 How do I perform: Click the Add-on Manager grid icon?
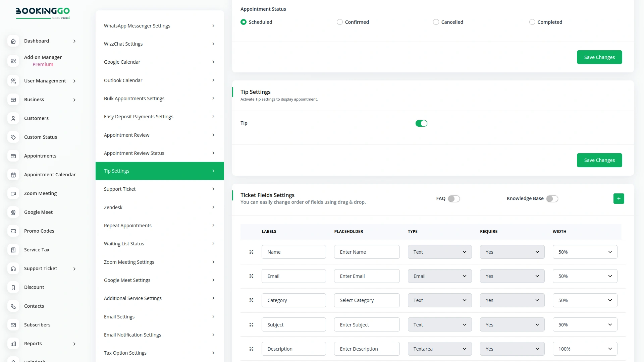pos(13,61)
